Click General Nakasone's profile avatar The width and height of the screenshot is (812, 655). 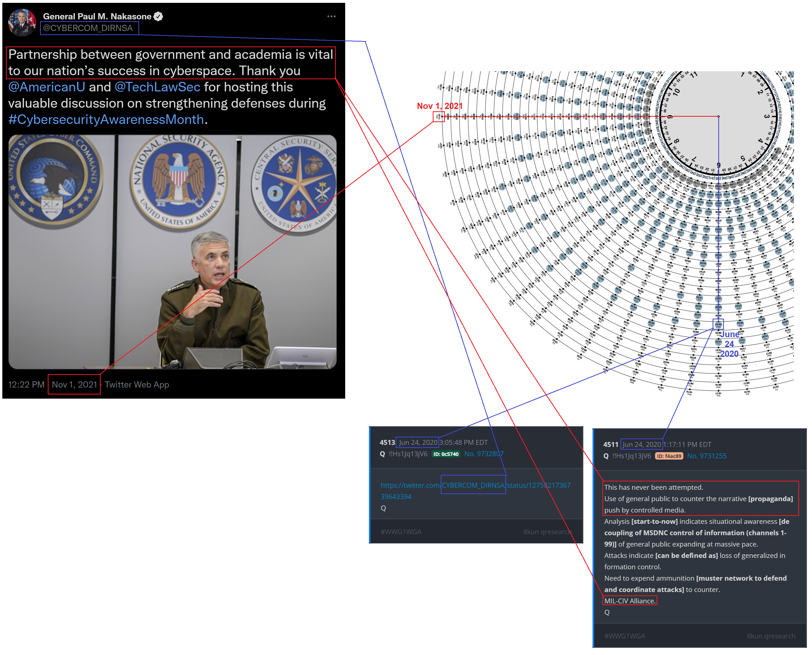[x=22, y=22]
